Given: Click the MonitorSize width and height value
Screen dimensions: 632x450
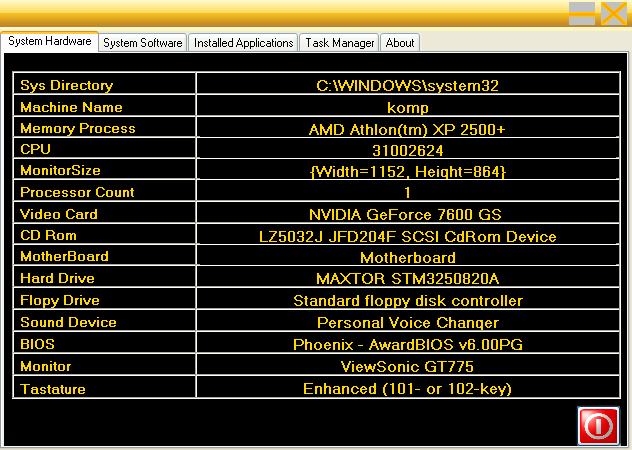Looking at the screenshot, I should (407, 172).
